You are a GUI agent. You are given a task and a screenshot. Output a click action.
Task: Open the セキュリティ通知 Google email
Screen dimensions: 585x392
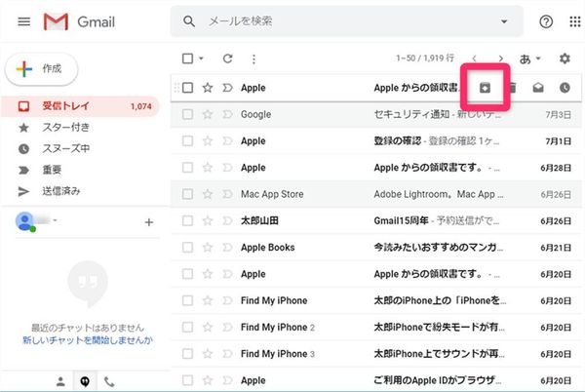point(376,114)
